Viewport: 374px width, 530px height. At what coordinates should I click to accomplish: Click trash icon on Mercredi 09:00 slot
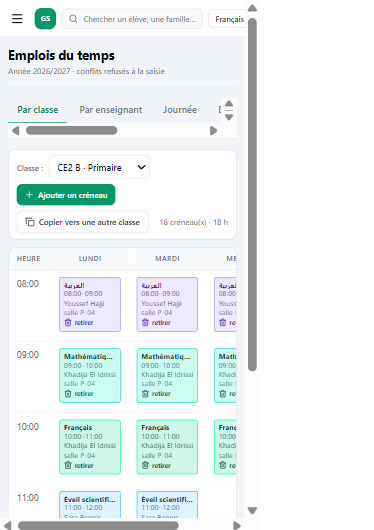coord(223,393)
